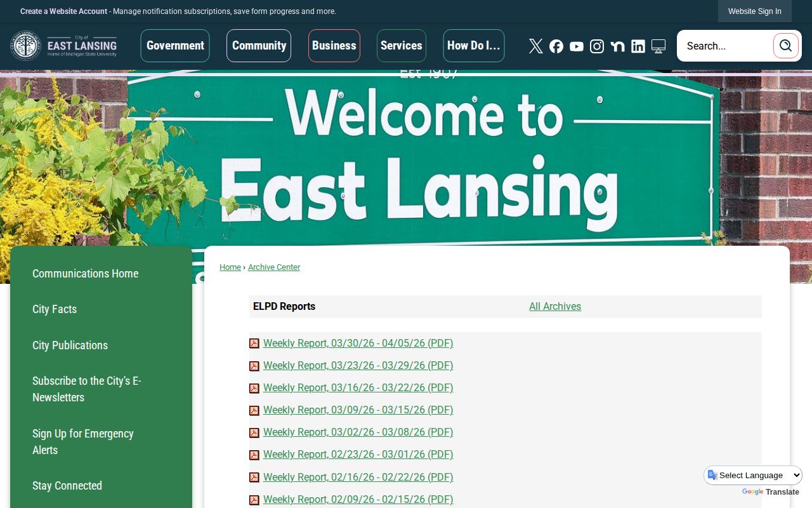Open the Services menu
Image resolution: width=812 pixels, height=508 pixels.
coord(402,46)
